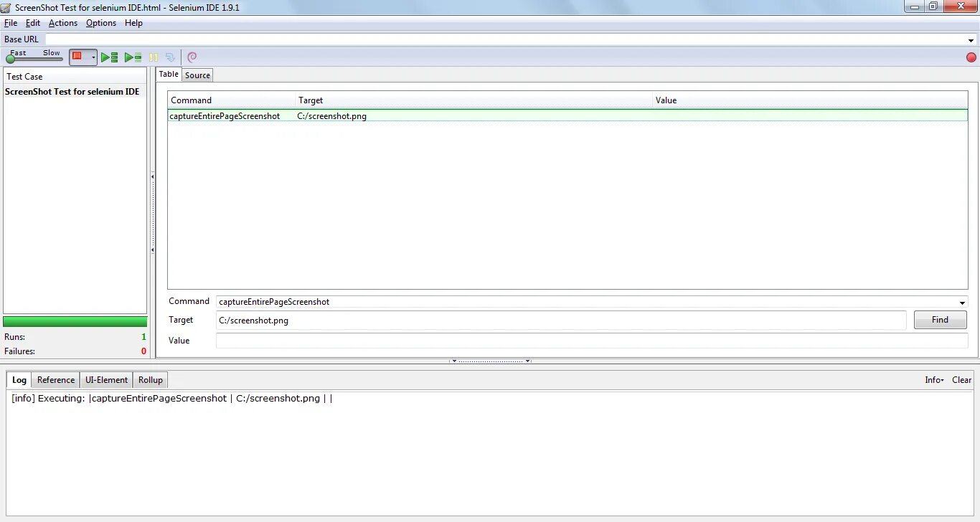This screenshot has height=522, width=980.
Task: Switch to the Source tab
Action: pos(197,75)
